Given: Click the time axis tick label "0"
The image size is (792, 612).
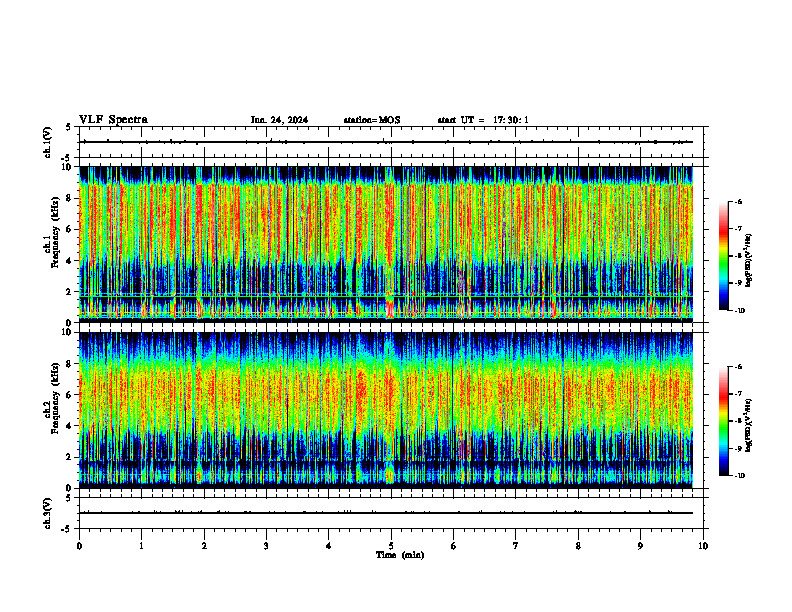Looking at the screenshot, I should (x=79, y=546).
